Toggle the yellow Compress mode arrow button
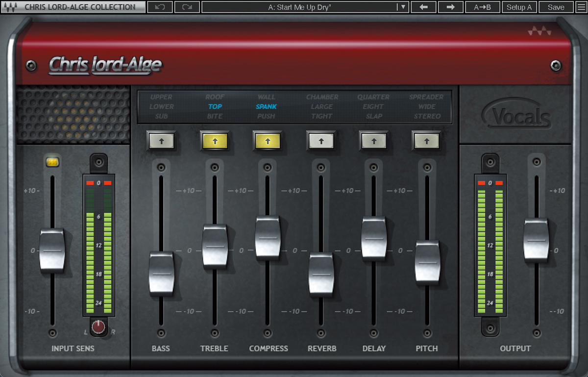The image size is (588, 377). coord(268,141)
